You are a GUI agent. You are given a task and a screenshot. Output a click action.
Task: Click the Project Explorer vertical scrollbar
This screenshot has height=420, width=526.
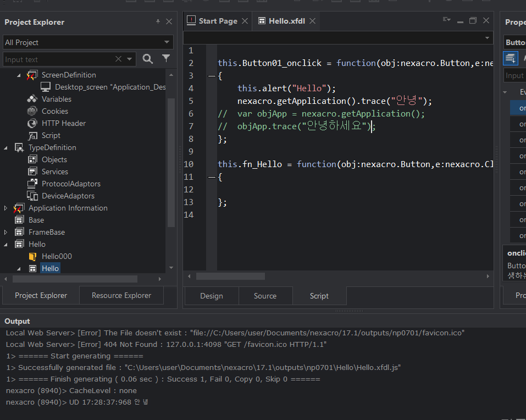[171, 162]
